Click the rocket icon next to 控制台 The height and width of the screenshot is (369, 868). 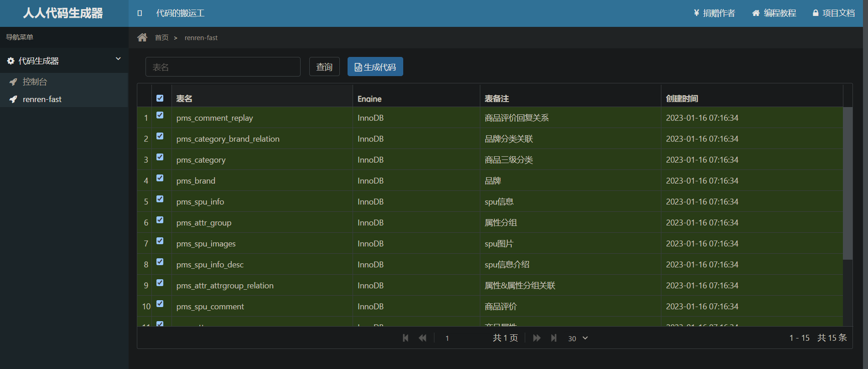coord(13,82)
